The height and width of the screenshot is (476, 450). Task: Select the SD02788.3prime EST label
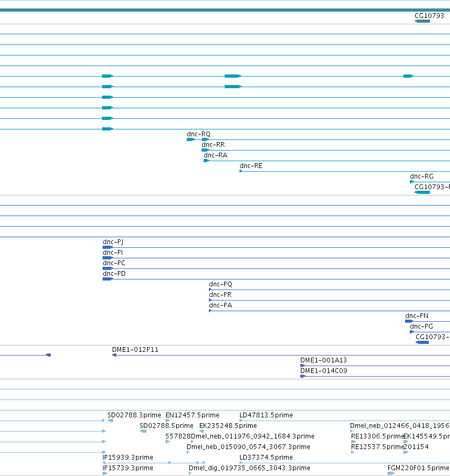pyautogui.click(x=134, y=415)
